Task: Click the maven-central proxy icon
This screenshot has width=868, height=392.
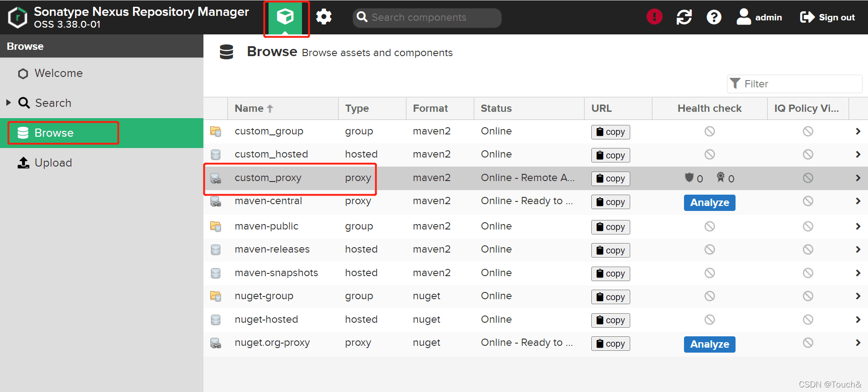Action: click(x=216, y=201)
